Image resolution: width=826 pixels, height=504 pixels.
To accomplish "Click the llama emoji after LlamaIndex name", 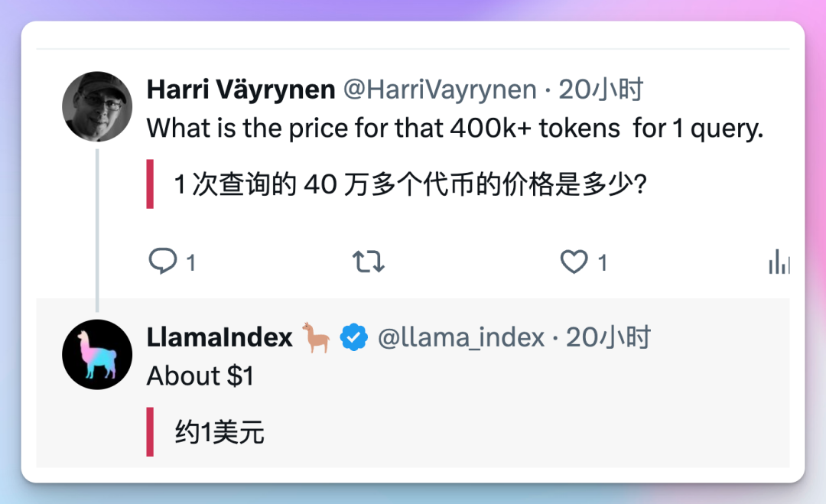I will (316, 337).
